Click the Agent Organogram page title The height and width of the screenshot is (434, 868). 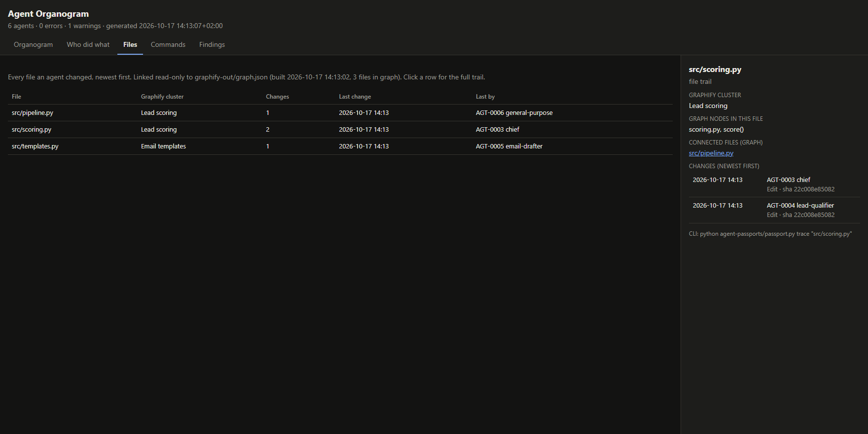pyautogui.click(x=48, y=14)
